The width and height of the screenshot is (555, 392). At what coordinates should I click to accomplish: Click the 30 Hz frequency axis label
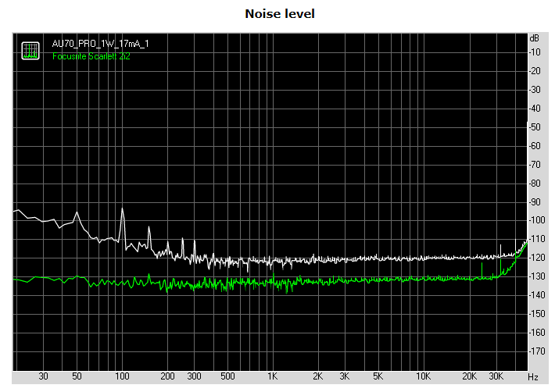[x=43, y=376]
